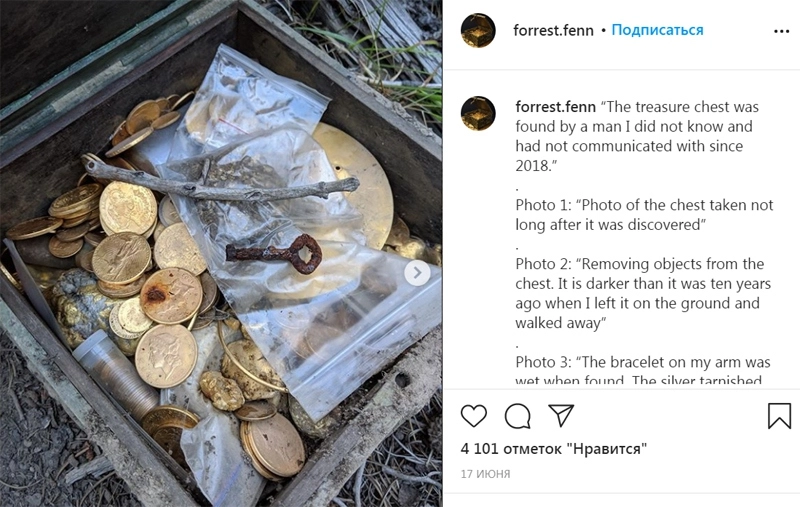Follow the account via "Подписаться"
The width and height of the screenshot is (800, 507).
click(657, 30)
